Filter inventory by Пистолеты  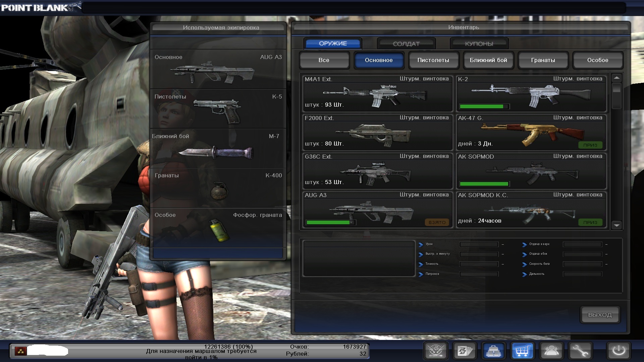pyautogui.click(x=433, y=60)
